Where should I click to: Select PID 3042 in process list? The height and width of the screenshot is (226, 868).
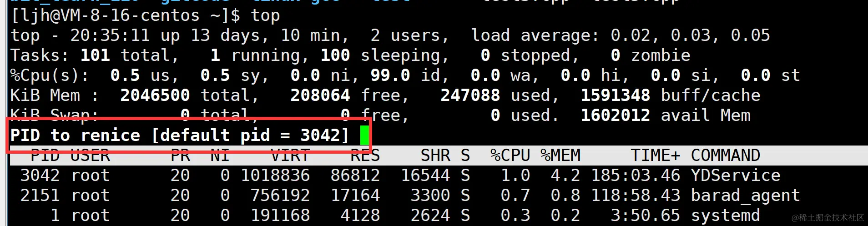pyautogui.click(x=40, y=176)
